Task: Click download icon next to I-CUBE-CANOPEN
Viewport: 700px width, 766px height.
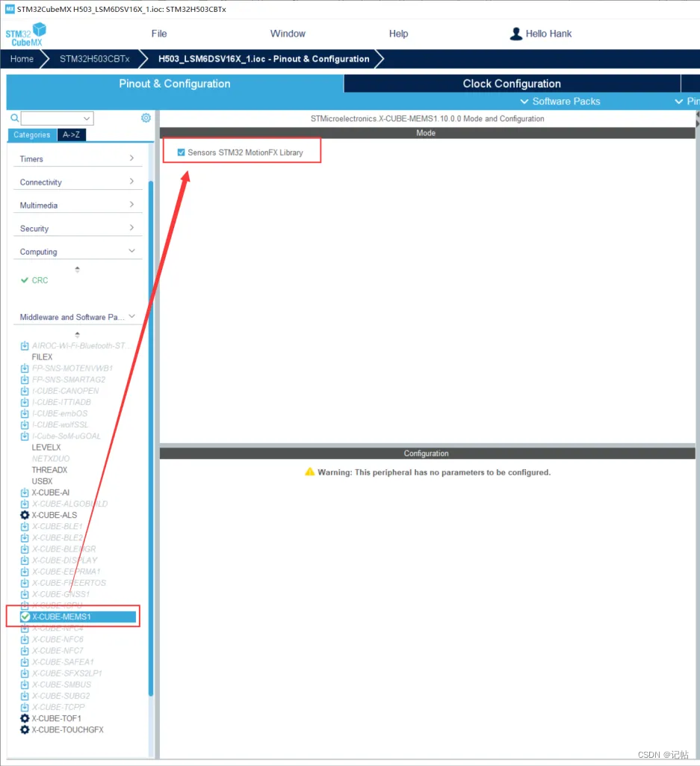Action: [x=25, y=391]
